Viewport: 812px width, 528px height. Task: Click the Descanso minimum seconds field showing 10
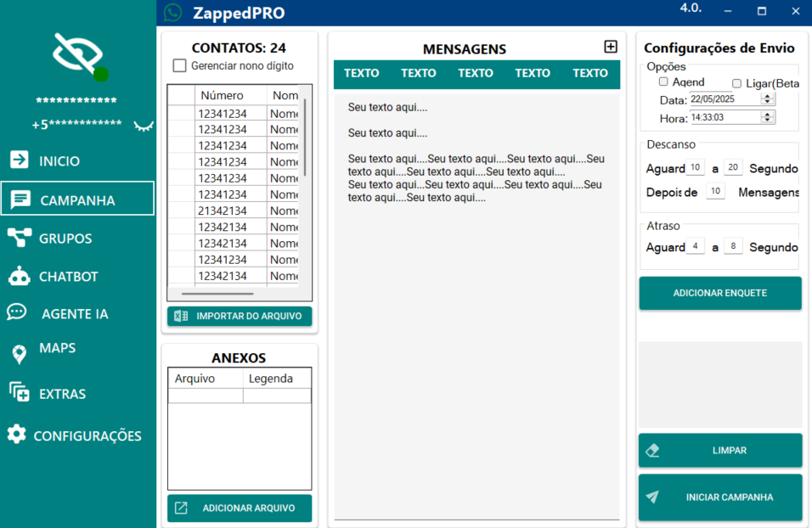pos(695,168)
